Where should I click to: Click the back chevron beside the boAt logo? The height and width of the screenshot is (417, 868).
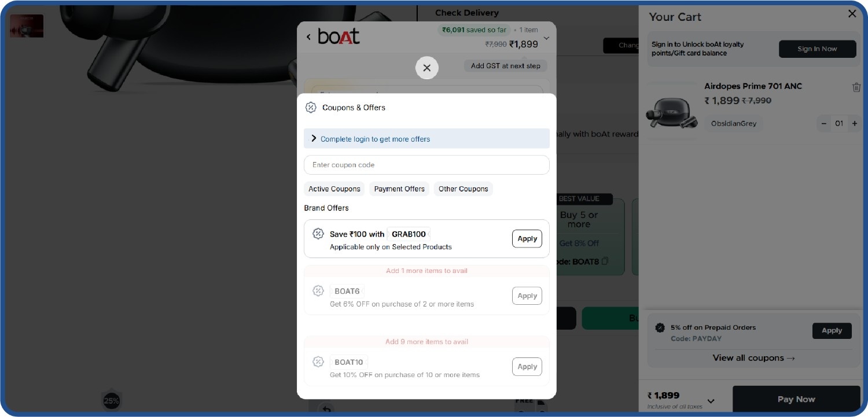tap(308, 36)
